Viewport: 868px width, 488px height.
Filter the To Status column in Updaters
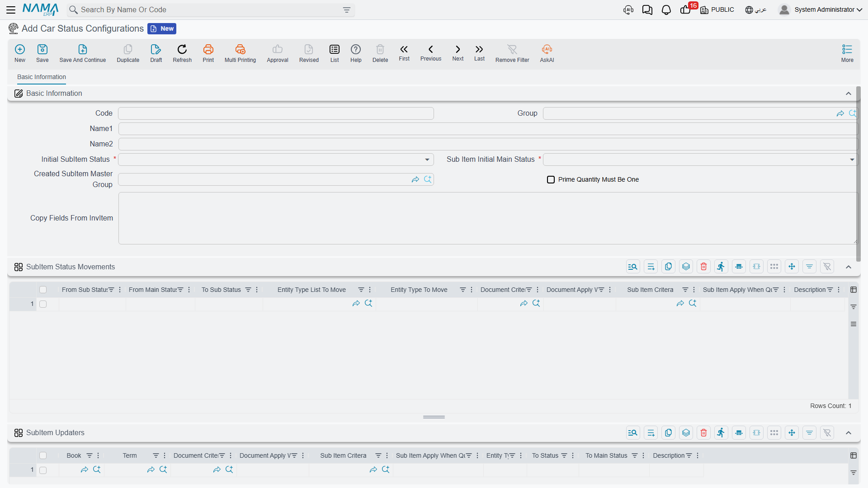coord(564,455)
